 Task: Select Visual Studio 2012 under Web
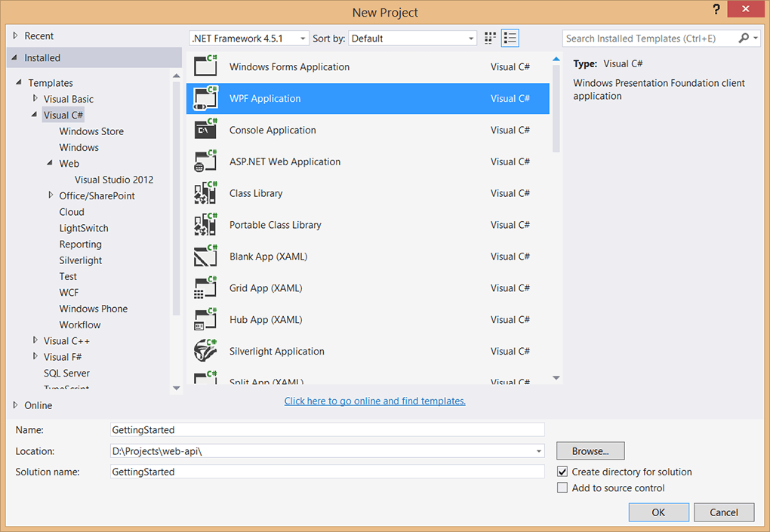(x=114, y=180)
